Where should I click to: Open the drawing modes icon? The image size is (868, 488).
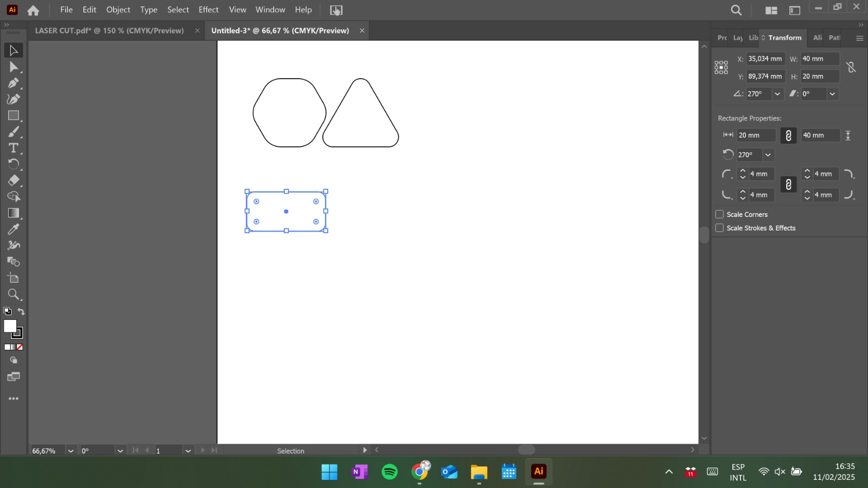click(x=14, y=360)
